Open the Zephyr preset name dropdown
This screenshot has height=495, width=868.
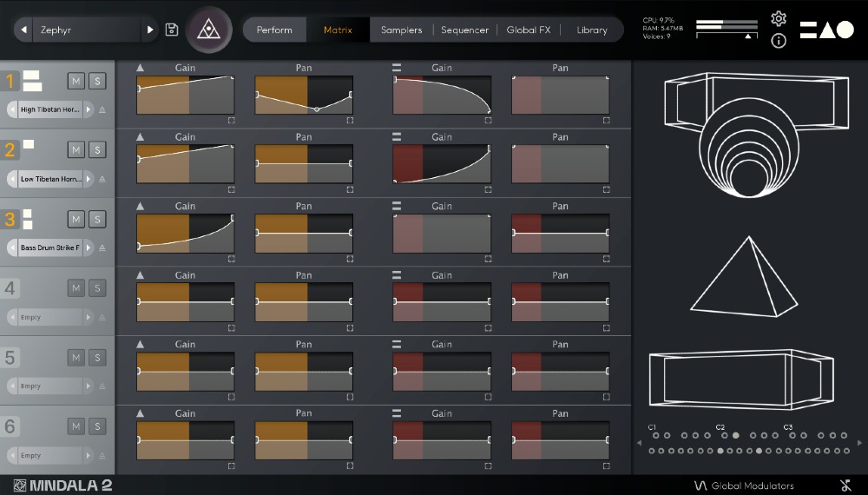coord(87,30)
